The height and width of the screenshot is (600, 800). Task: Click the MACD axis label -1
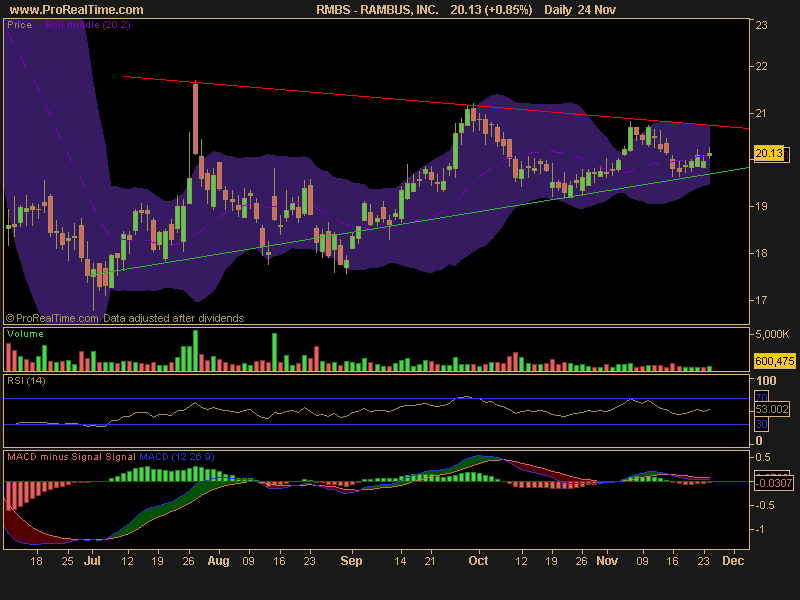(x=760, y=529)
